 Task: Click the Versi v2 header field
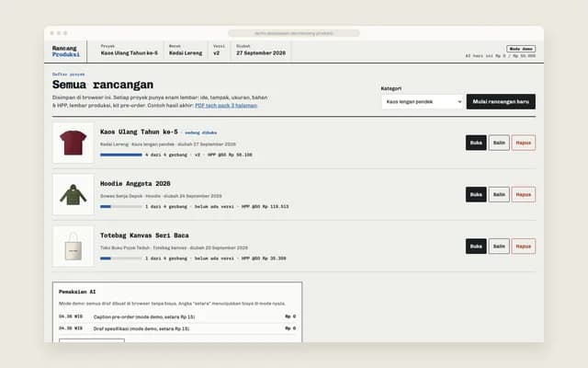tap(219, 50)
